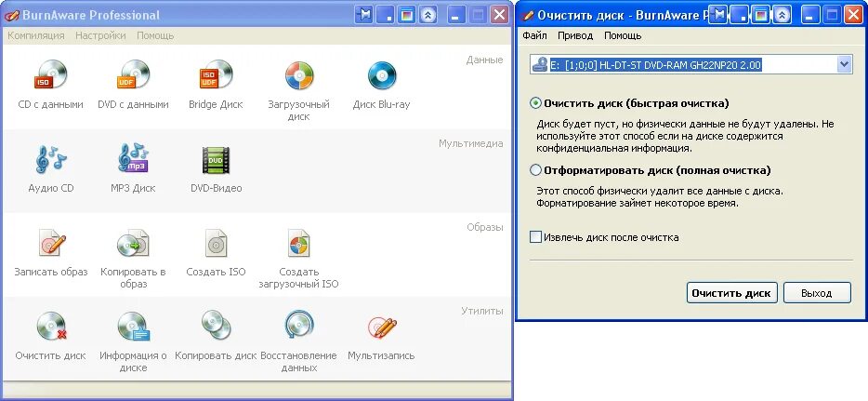Screen dimensions: 868x401
Task: Click roll-up arrows button on BurnAware Professional title bar
Action: pyautogui.click(x=428, y=15)
